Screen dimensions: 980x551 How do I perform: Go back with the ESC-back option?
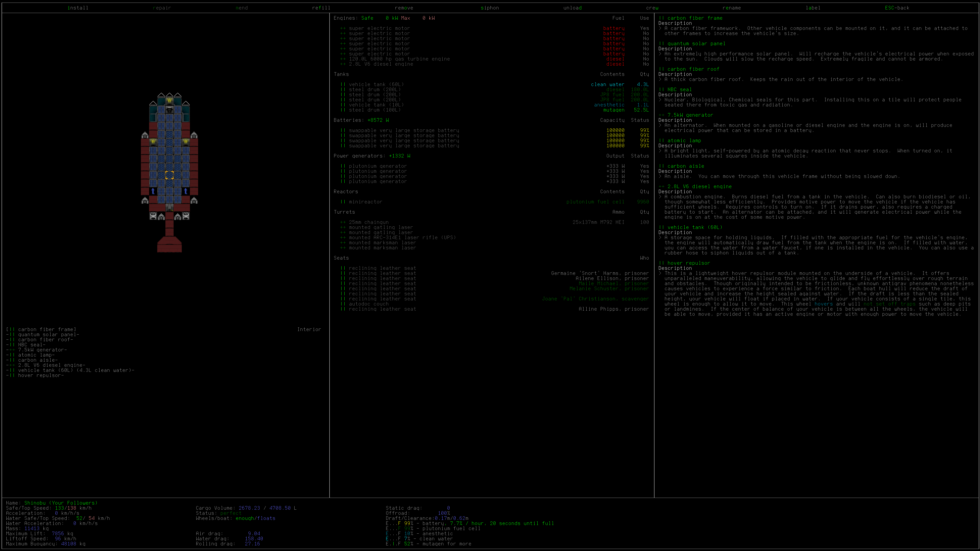(x=897, y=8)
